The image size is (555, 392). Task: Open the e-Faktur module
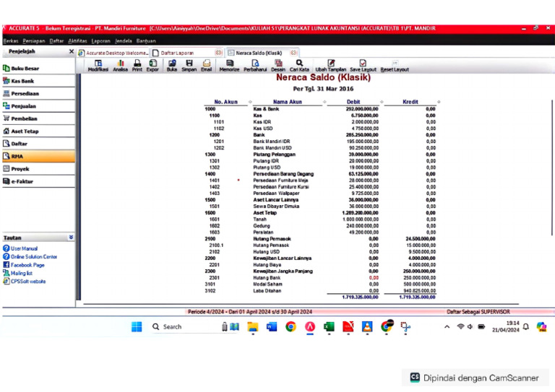(38, 181)
